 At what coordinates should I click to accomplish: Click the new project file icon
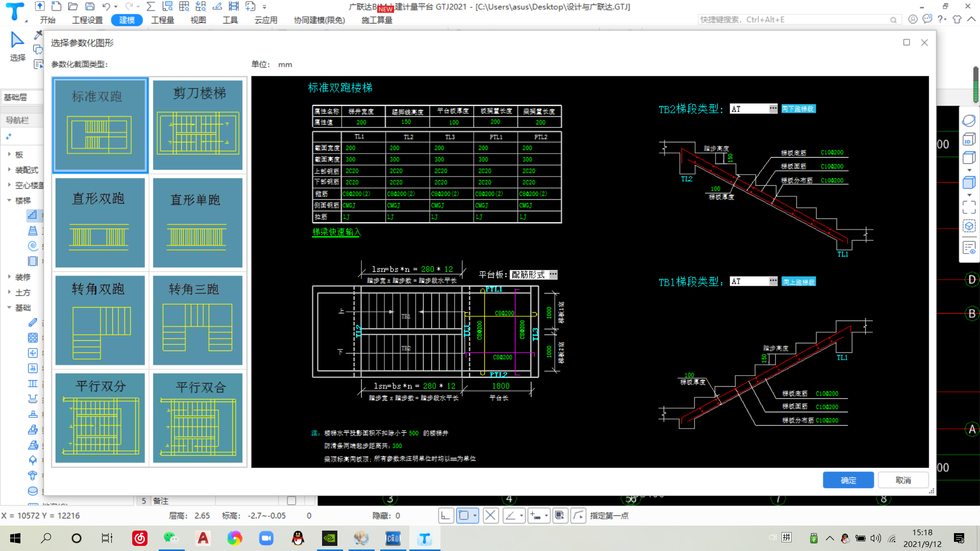click(x=57, y=6)
